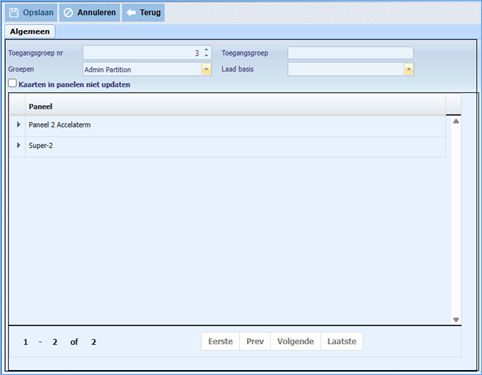The image size is (482, 375).
Task: Open the Laad basis dropdown arrow
Action: point(409,69)
